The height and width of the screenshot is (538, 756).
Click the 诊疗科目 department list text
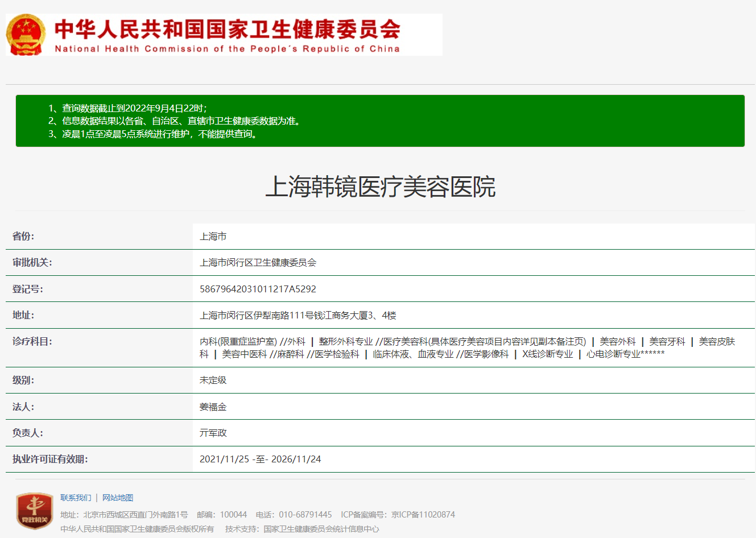point(467,347)
